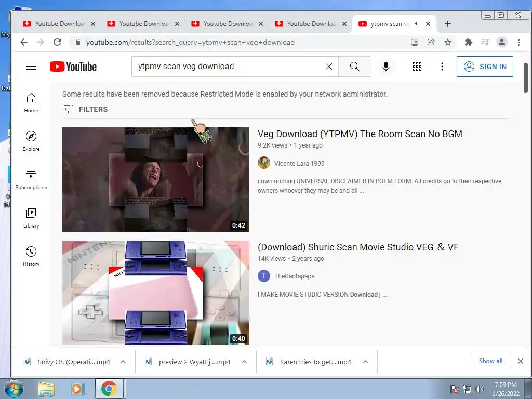Click the YouTube logo
The height and width of the screenshot is (399, 532).
(x=73, y=66)
